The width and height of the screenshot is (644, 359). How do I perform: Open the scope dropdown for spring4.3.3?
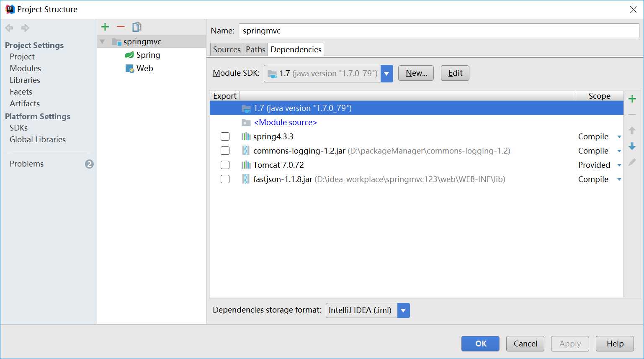tap(619, 137)
